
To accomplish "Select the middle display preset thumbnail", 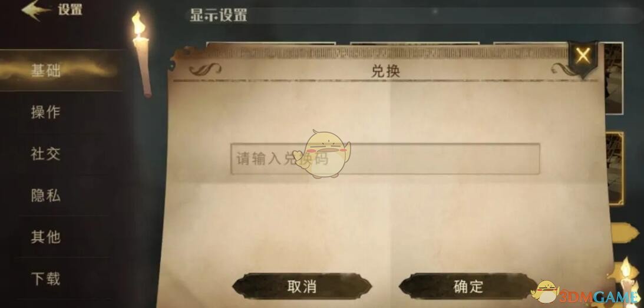I will [x=414, y=43].
